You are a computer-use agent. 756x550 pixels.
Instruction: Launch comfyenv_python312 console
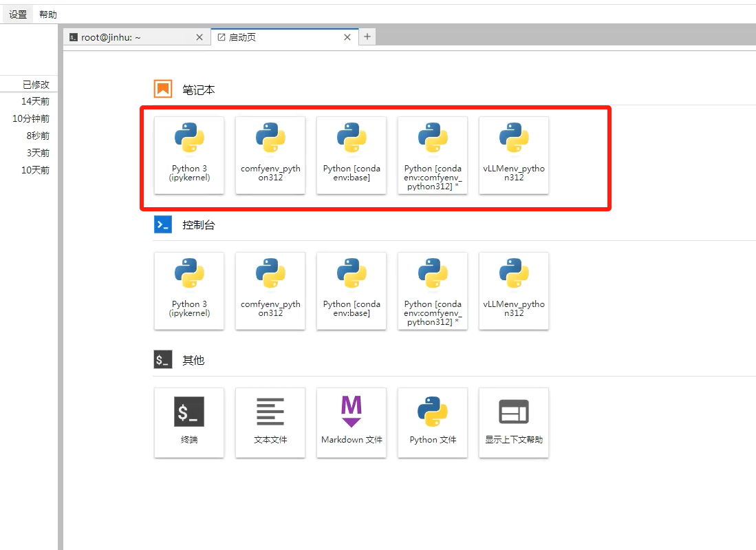click(x=270, y=291)
